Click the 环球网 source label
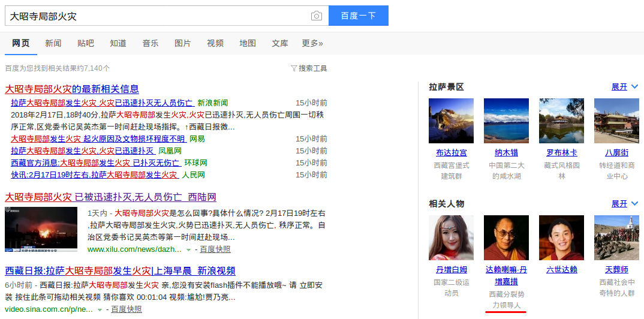The width and height of the screenshot is (644, 319). (x=195, y=162)
